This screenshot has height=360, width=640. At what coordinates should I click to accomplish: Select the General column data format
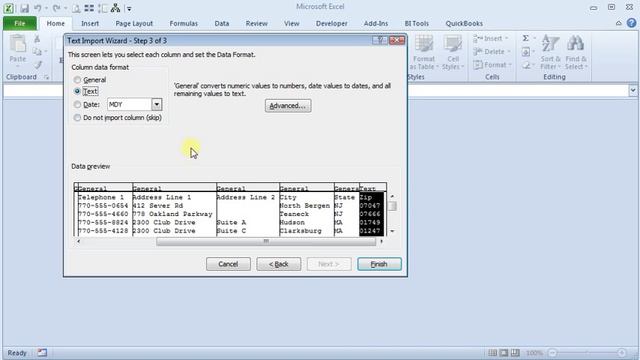(x=77, y=80)
